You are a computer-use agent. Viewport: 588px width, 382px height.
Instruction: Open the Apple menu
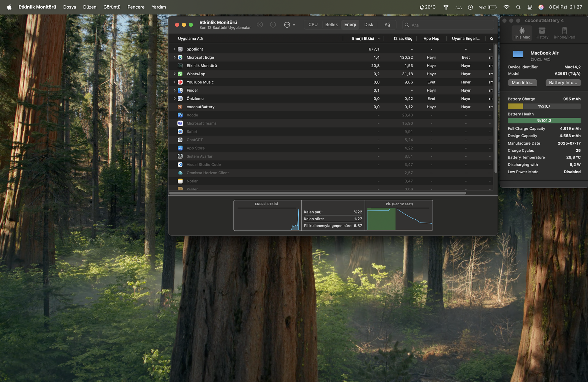coord(9,7)
